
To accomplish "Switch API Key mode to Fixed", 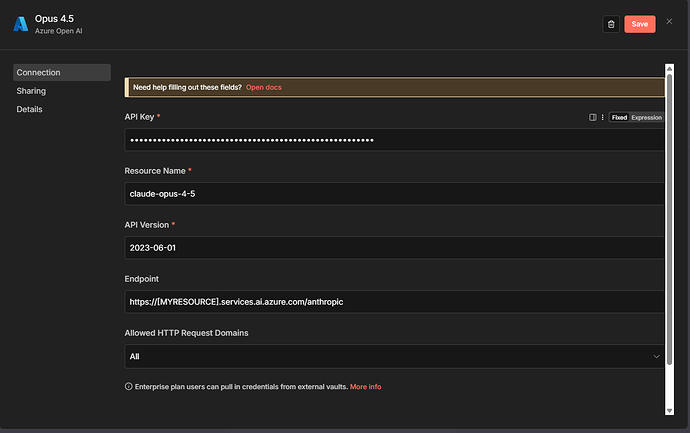I will [x=619, y=117].
